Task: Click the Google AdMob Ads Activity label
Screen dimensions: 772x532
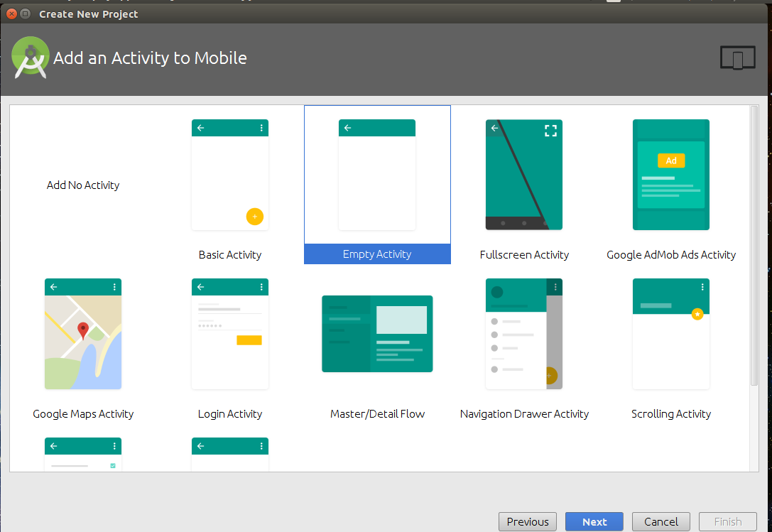Action: pos(671,255)
